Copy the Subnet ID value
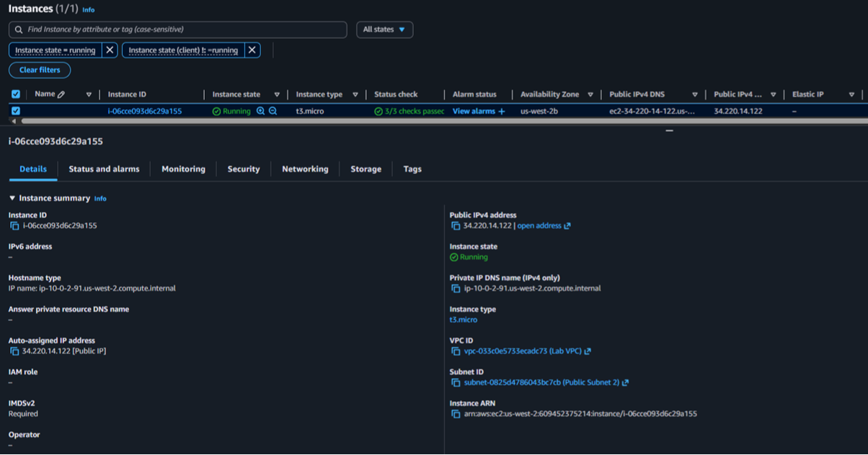Image resolution: width=868 pixels, height=455 pixels. [455, 382]
